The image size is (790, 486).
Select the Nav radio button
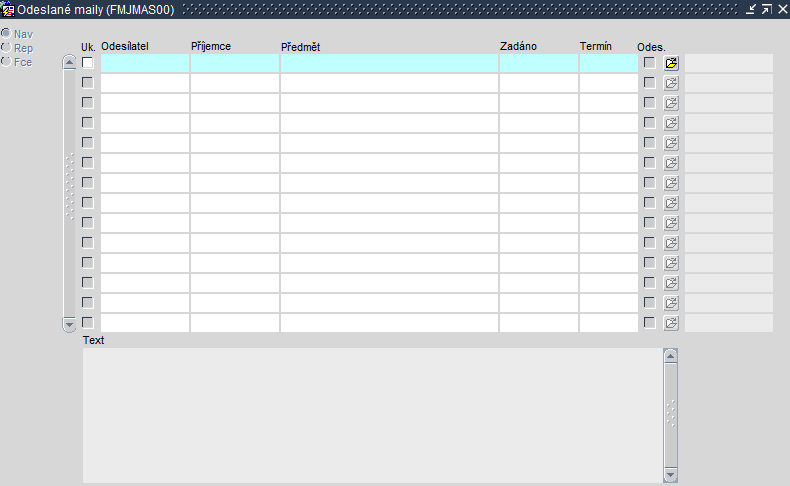[x=6, y=33]
